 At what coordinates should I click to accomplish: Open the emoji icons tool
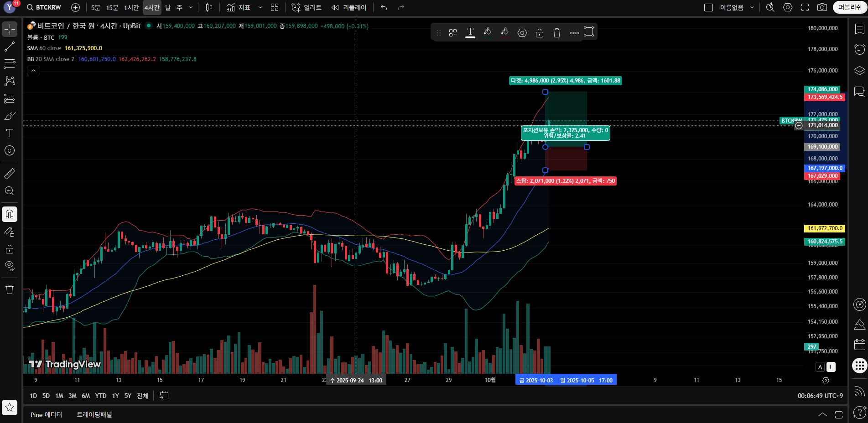tap(10, 150)
